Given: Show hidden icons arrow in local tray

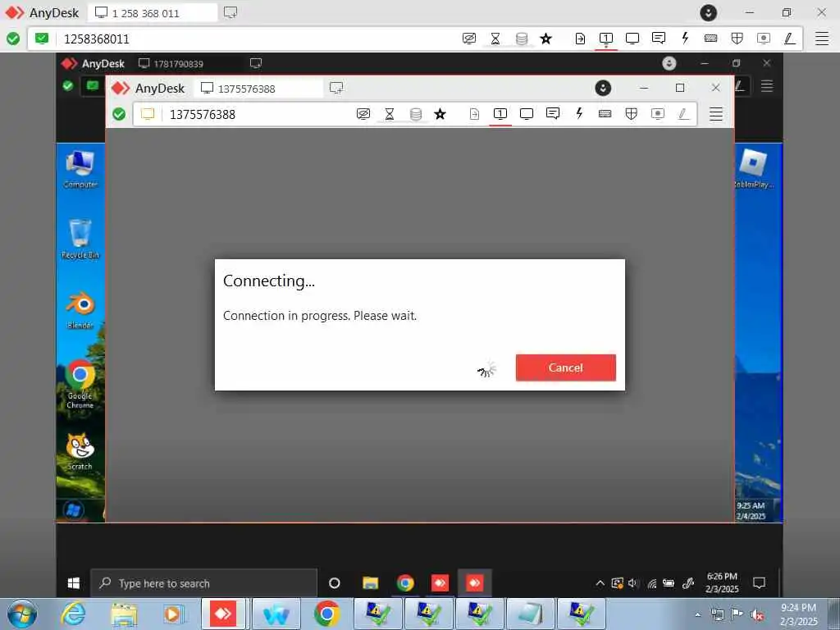Looking at the screenshot, I should click(698, 614).
